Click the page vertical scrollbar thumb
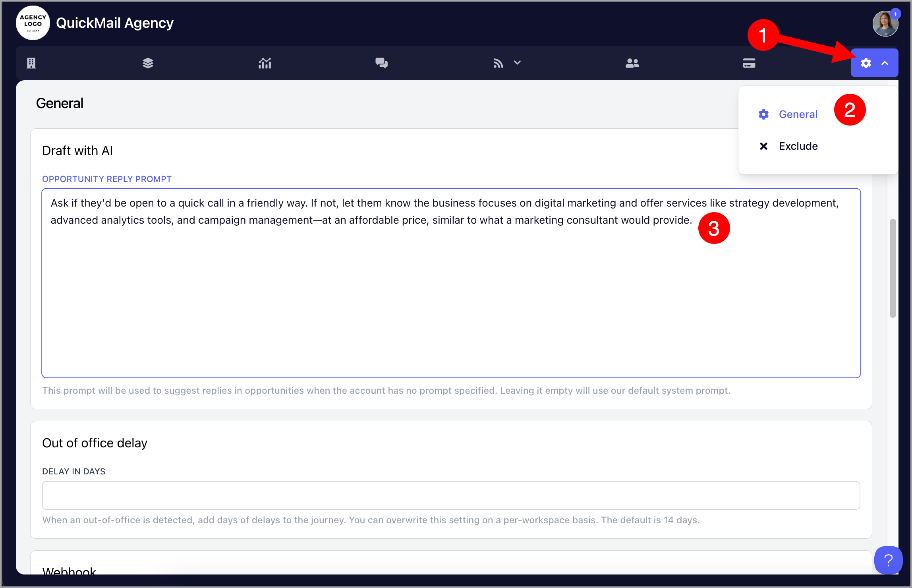Screen dimensions: 912x588 point(893,268)
